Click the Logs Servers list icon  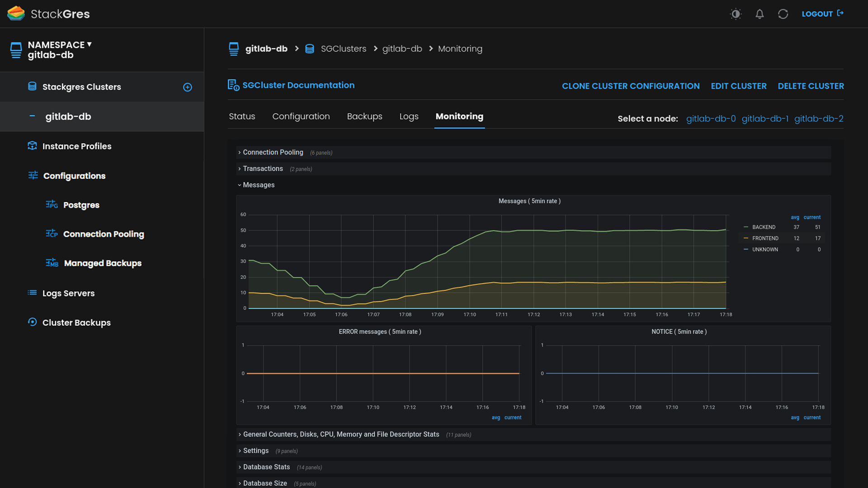point(32,293)
